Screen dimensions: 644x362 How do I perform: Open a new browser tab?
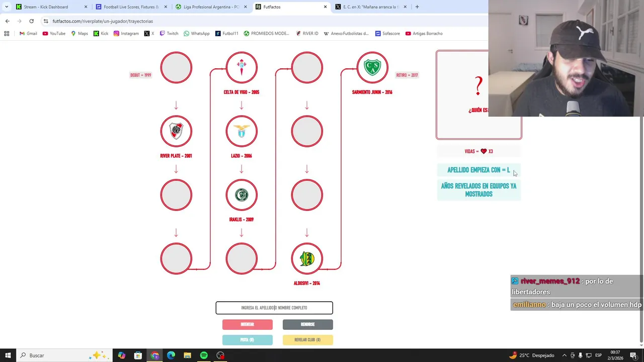(x=417, y=7)
